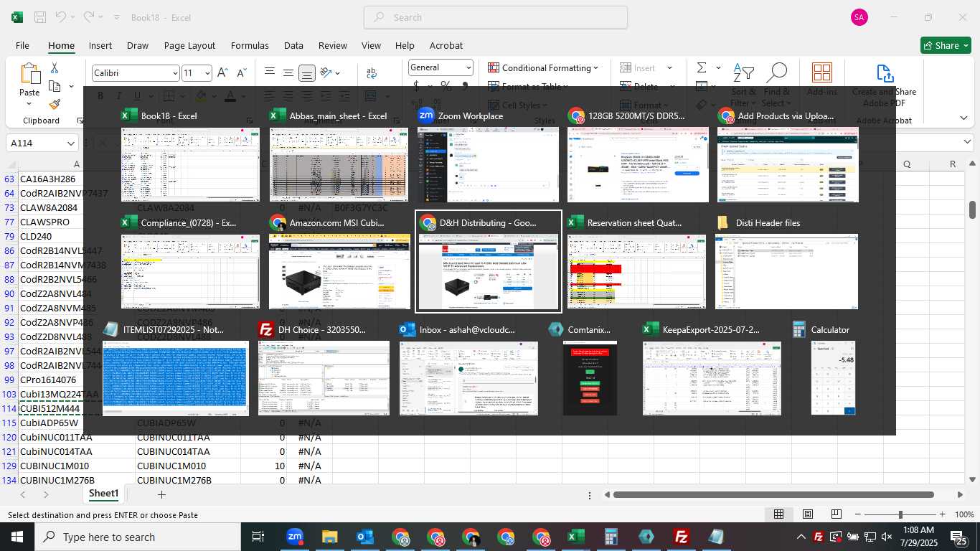Switch to the Calculator window thumbnail
This screenshot has height=551, width=980.
point(833,378)
